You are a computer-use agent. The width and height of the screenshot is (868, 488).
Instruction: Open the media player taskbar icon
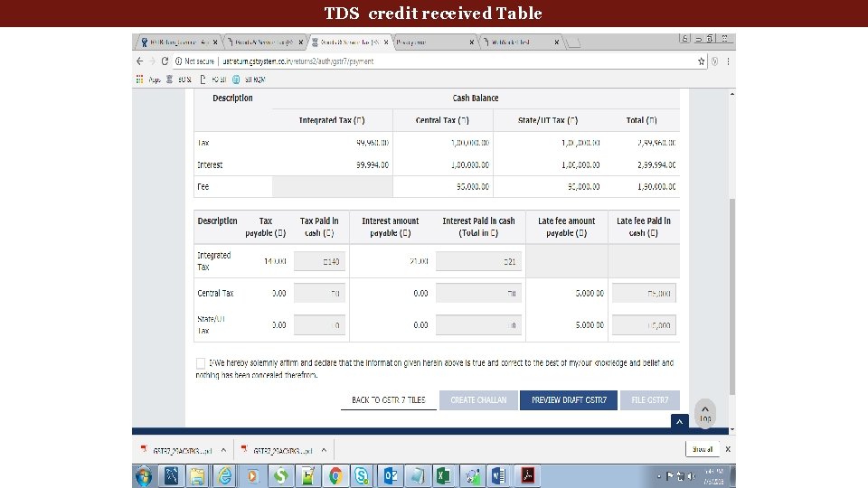252,476
